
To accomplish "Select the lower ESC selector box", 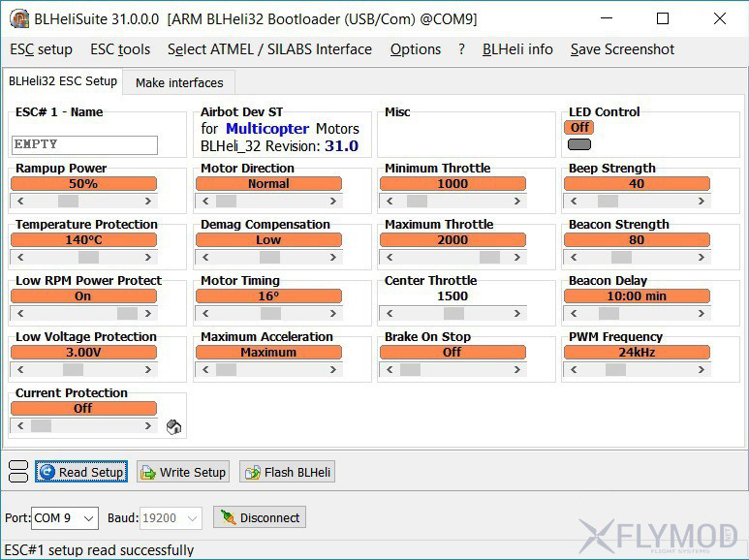I will 18,477.
